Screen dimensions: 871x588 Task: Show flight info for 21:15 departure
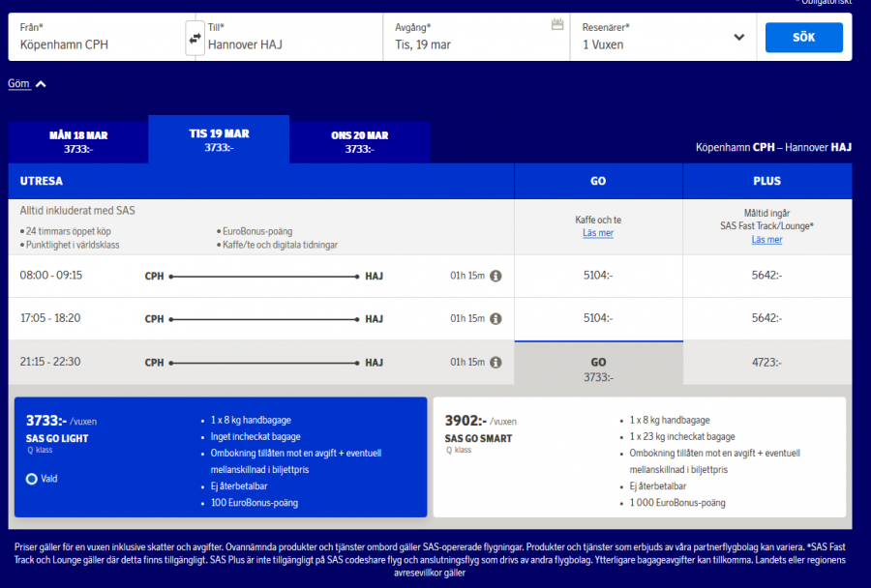496,362
